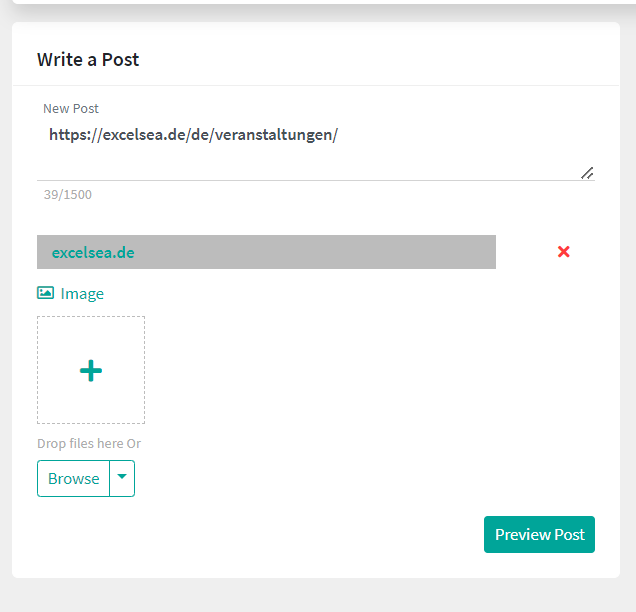Open the Browse dropdown arrow

122,478
